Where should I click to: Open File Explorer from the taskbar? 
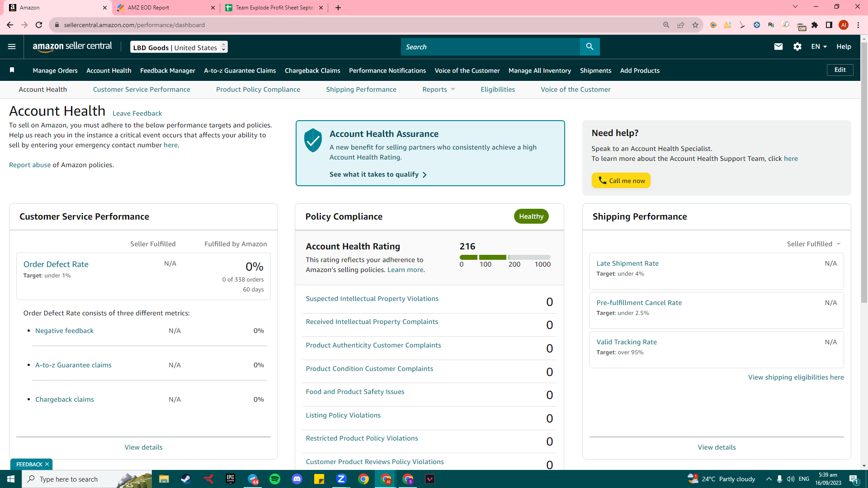[x=164, y=479]
